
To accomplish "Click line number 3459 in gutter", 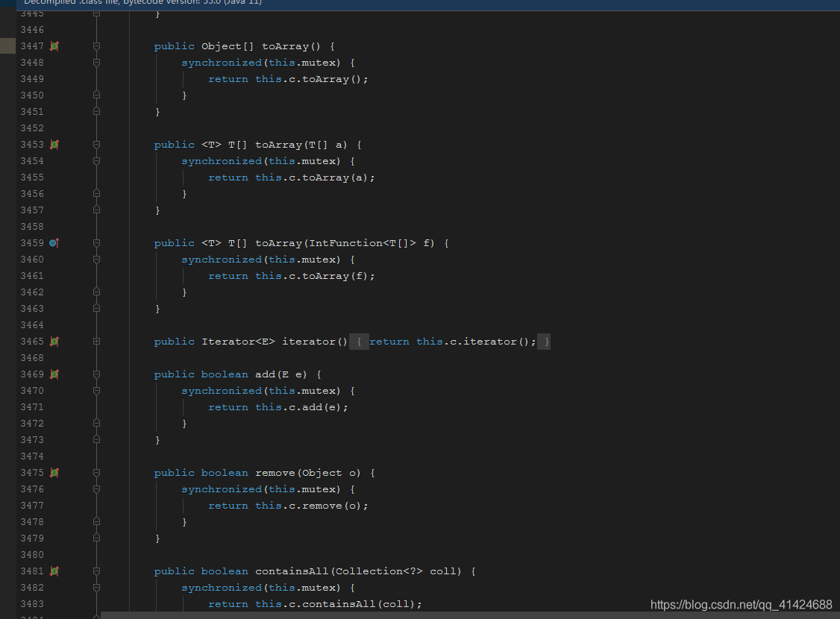I will point(32,243).
